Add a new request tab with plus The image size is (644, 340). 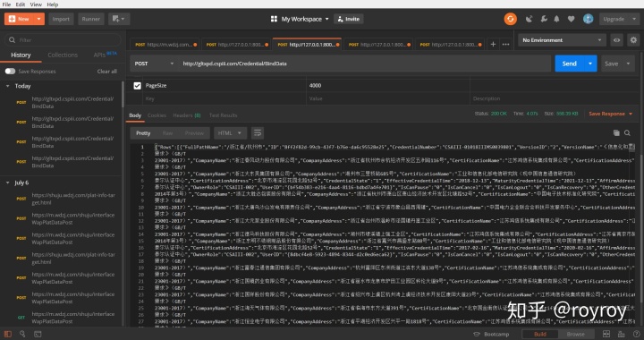[x=493, y=45]
